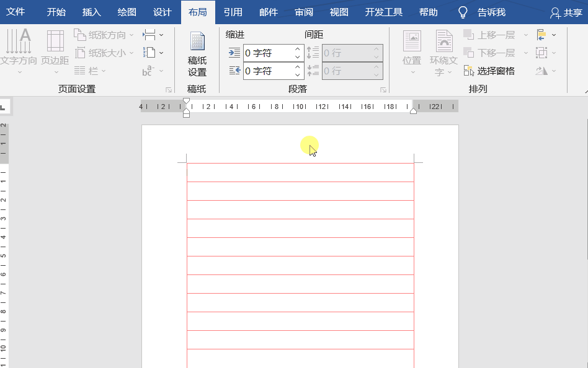Open the 纸张方向 dropdown arrow

tap(130, 35)
